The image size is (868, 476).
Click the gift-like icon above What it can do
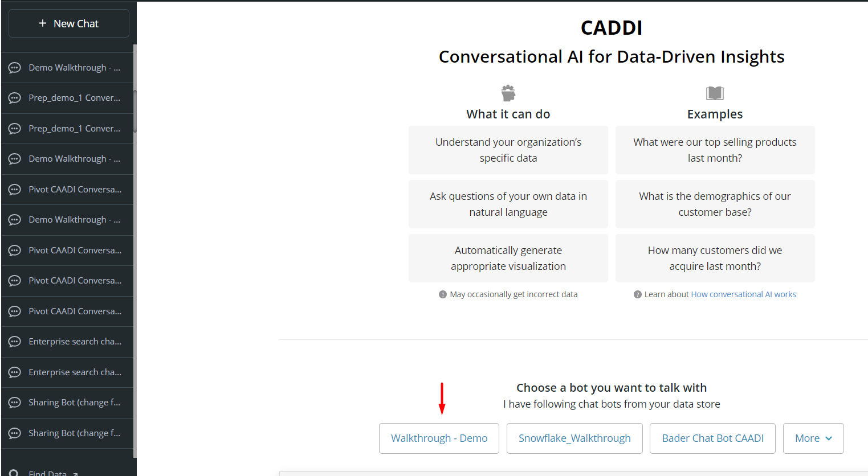[x=508, y=93]
